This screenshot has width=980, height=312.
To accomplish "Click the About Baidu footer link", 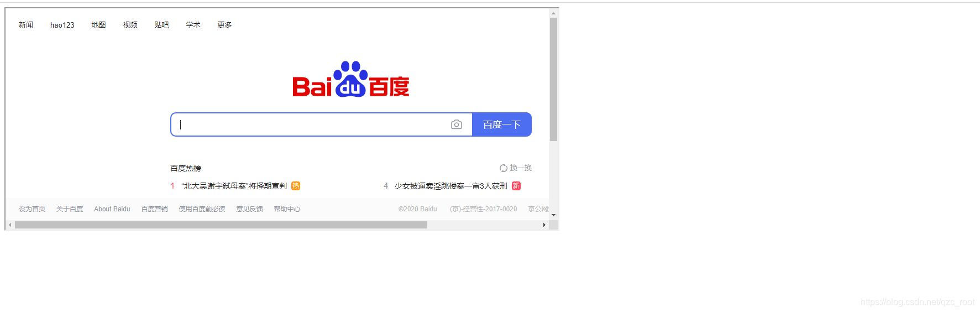I will click(x=112, y=209).
